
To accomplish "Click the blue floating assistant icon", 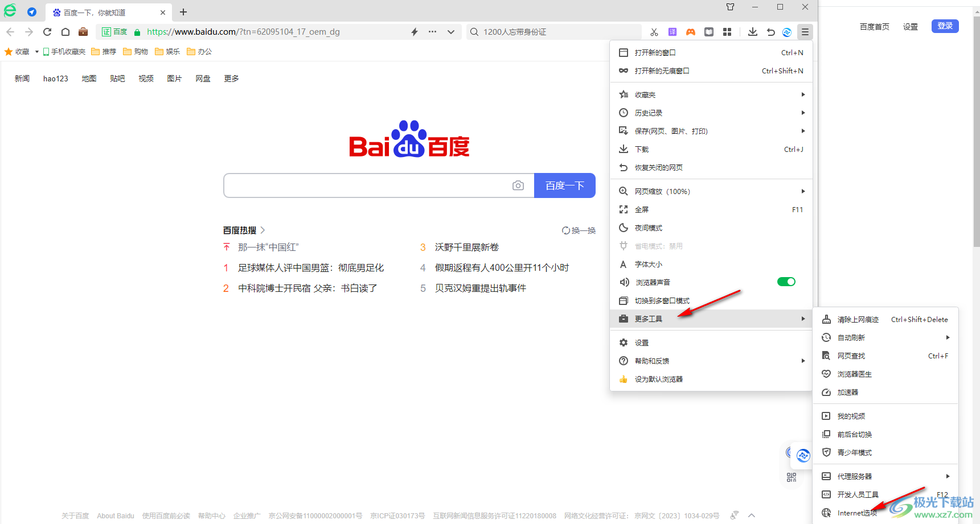I will (803, 456).
